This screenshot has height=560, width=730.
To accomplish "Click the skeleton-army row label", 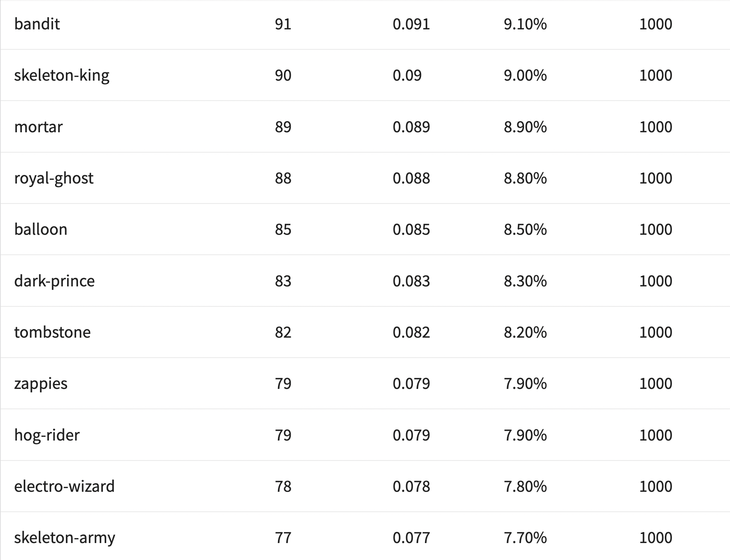I will pos(65,538).
